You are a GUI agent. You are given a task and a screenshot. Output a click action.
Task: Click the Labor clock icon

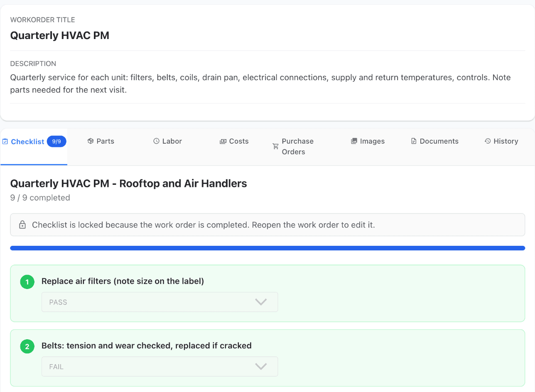click(157, 141)
